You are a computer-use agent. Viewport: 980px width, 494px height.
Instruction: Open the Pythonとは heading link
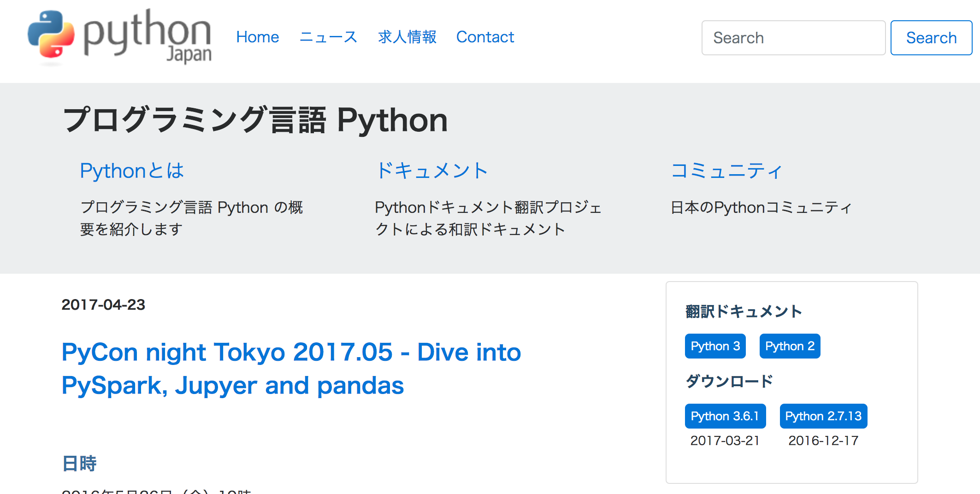click(x=132, y=171)
